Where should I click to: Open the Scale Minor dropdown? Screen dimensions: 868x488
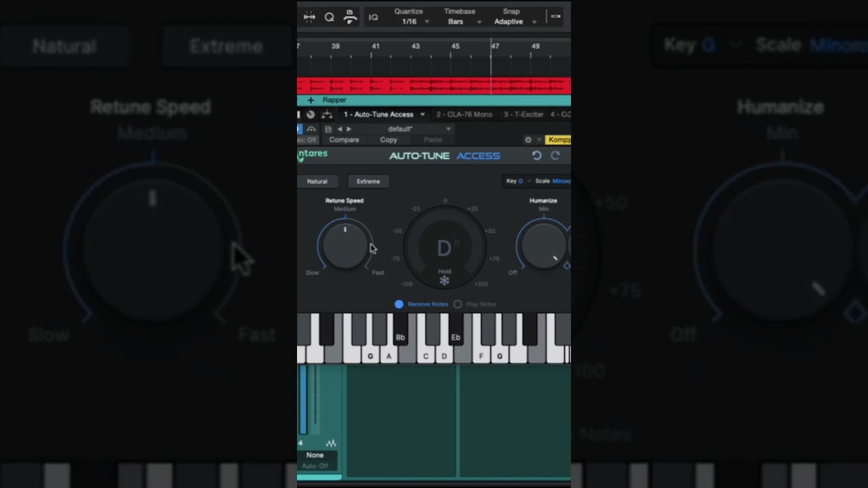[553, 181]
